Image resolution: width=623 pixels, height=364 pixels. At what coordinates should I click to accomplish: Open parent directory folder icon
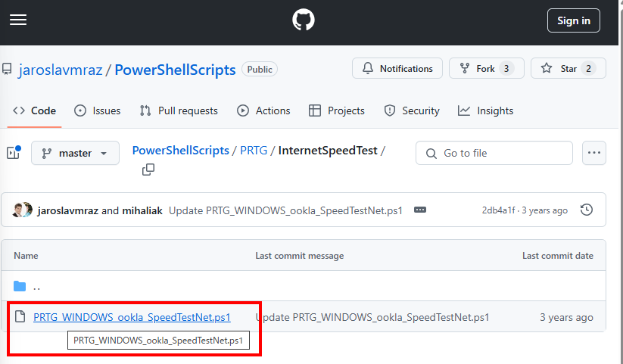click(20, 286)
